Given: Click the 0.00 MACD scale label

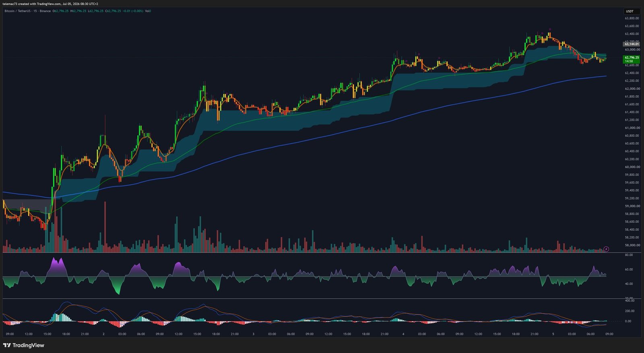Looking at the screenshot, I should (x=628, y=321).
